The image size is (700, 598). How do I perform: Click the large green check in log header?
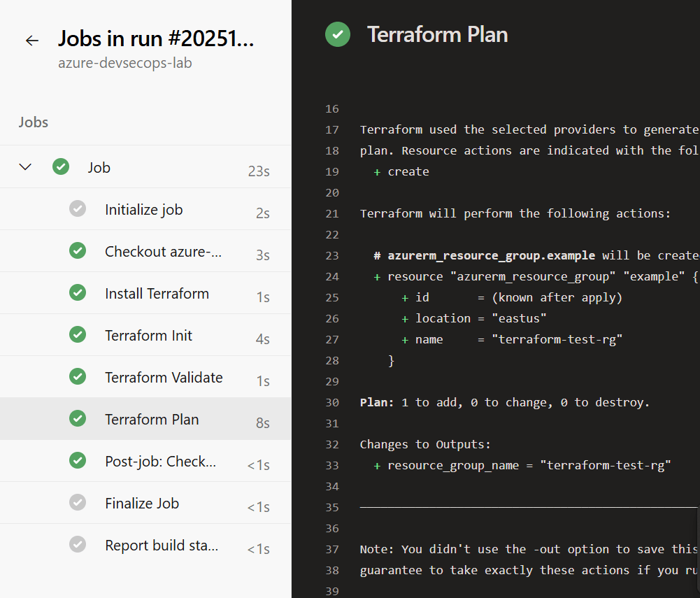[338, 34]
